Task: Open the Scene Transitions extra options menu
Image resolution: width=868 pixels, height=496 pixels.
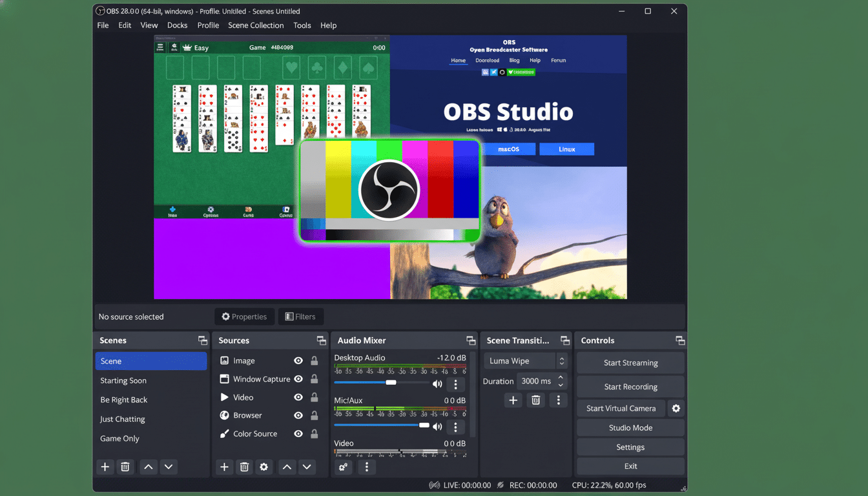Action: (559, 400)
